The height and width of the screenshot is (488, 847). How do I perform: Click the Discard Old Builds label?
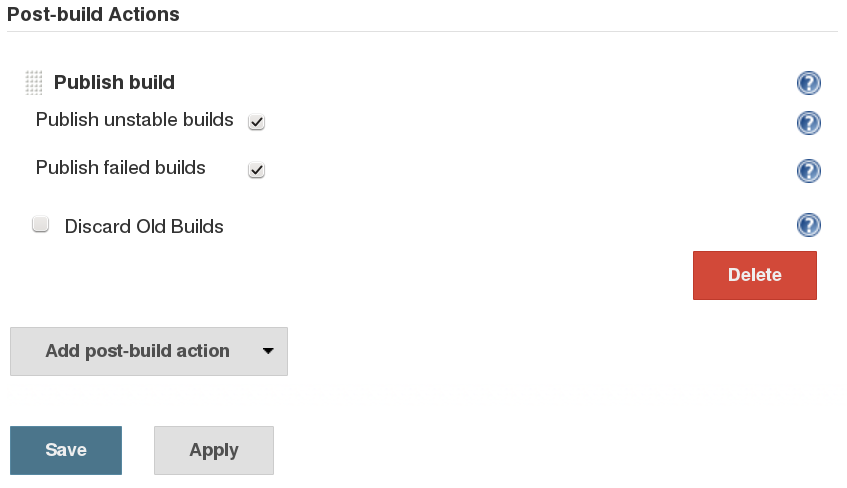144,226
